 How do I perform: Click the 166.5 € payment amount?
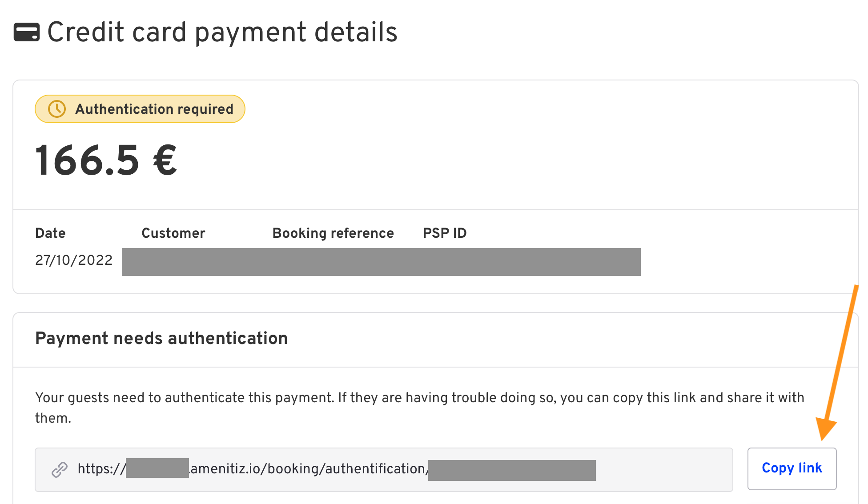click(106, 160)
